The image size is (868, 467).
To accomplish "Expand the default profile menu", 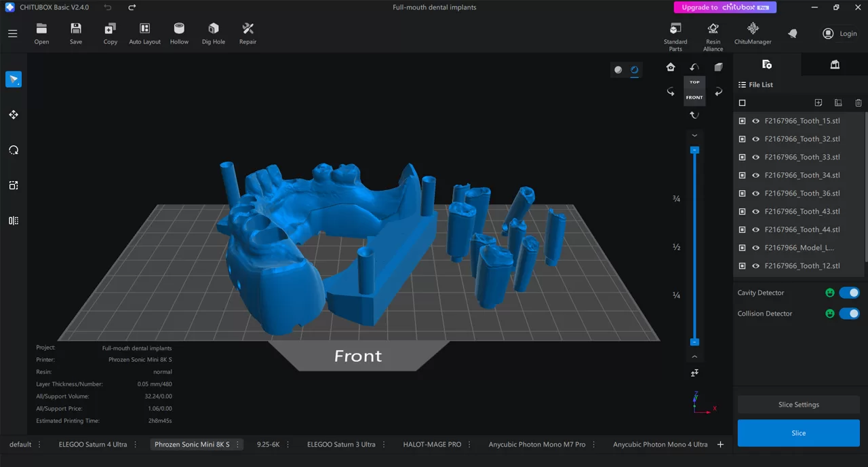I will (39, 444).
